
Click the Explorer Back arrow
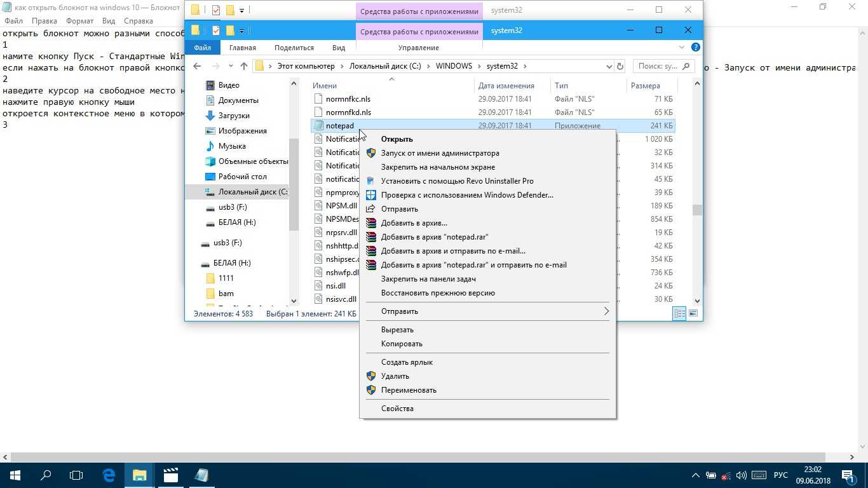pyautogui.click(x=197, y=66)
